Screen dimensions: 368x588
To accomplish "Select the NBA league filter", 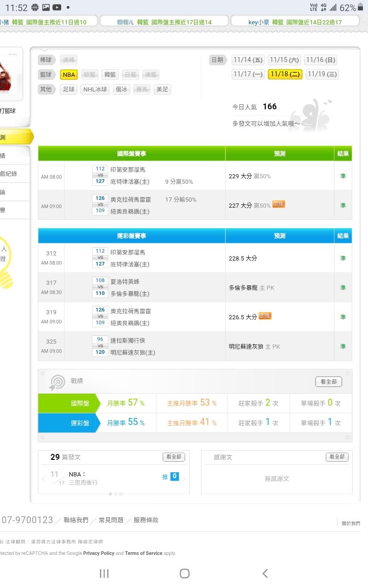I will point(69,74).
